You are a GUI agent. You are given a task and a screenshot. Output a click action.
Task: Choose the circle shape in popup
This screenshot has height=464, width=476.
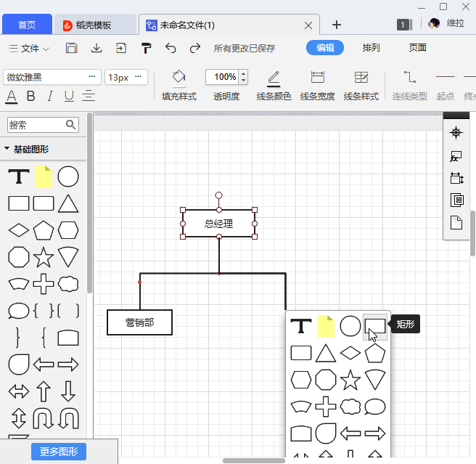(350, 326)
